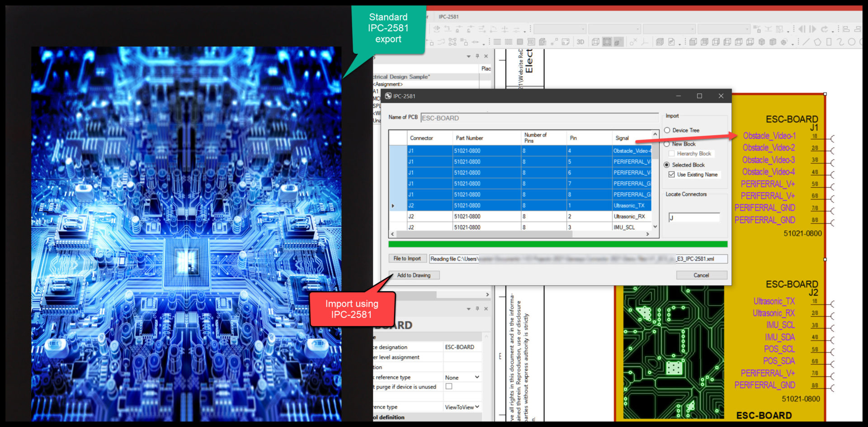Uncheck the Use Existing Name checkbox

click(x=672, y=174)
